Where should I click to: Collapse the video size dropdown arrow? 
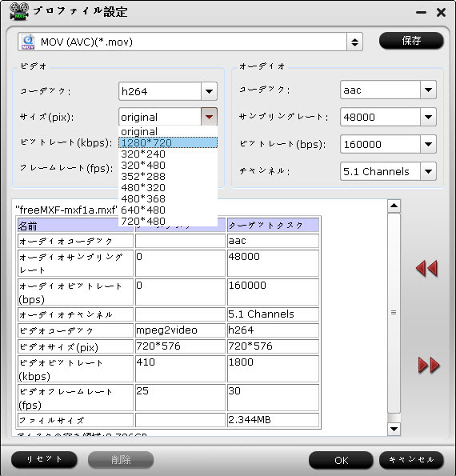pyautogui.click(x=209, y=116)
